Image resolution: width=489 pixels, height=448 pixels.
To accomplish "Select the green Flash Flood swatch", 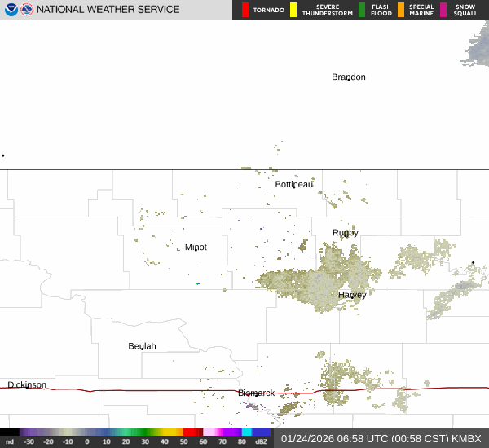I will coord(362,10).
